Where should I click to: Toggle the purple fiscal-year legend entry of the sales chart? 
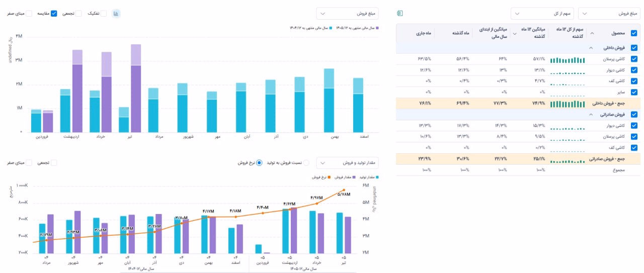tap(357, 28)
